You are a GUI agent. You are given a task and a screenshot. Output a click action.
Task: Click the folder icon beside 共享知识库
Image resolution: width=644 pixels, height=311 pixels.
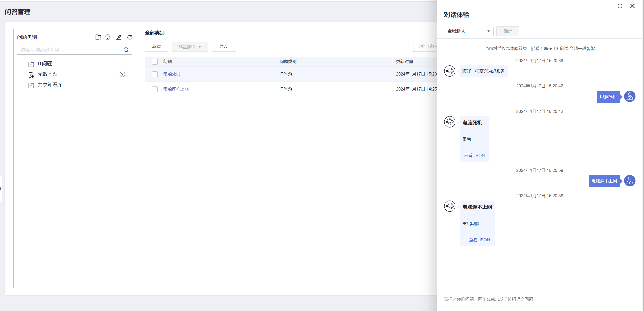click(x=31, y=85)
